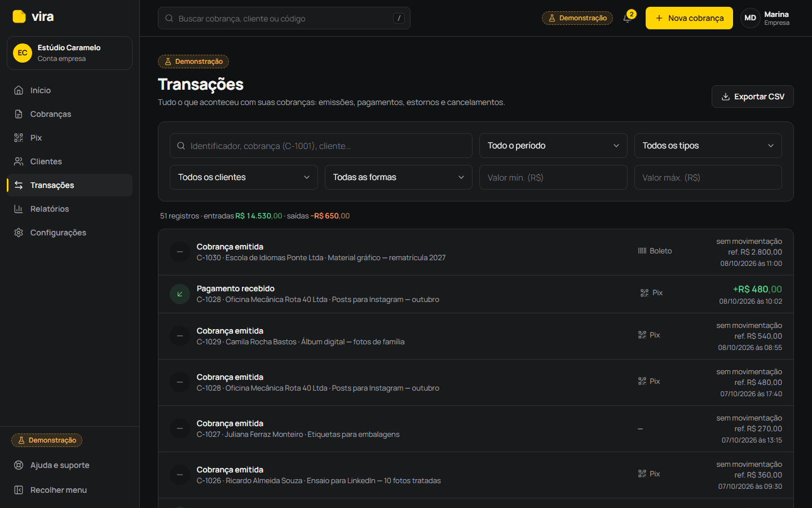The width and height of the screenshot is (812, 508).
Task: Click the vira logo icon
Action: point(19,16)
